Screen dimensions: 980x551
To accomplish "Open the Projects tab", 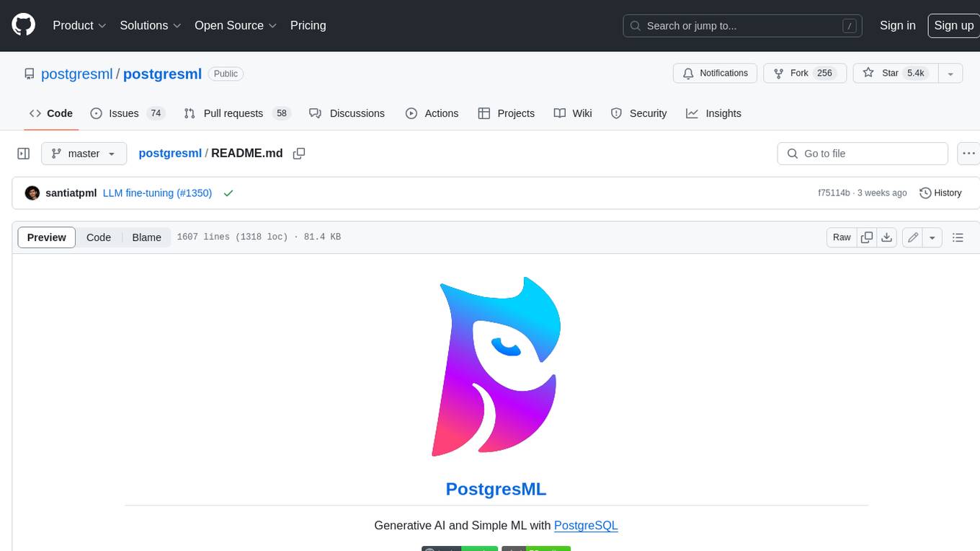I will (506, 113).
